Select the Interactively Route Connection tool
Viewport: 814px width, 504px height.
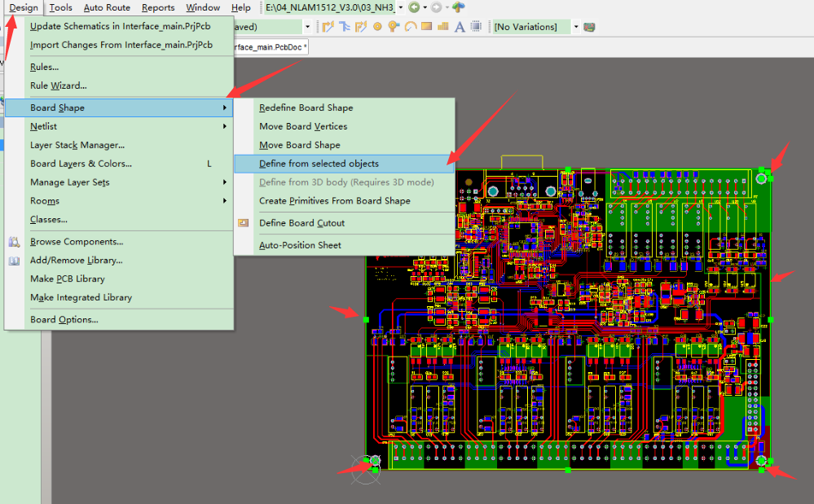pos(328,26)
